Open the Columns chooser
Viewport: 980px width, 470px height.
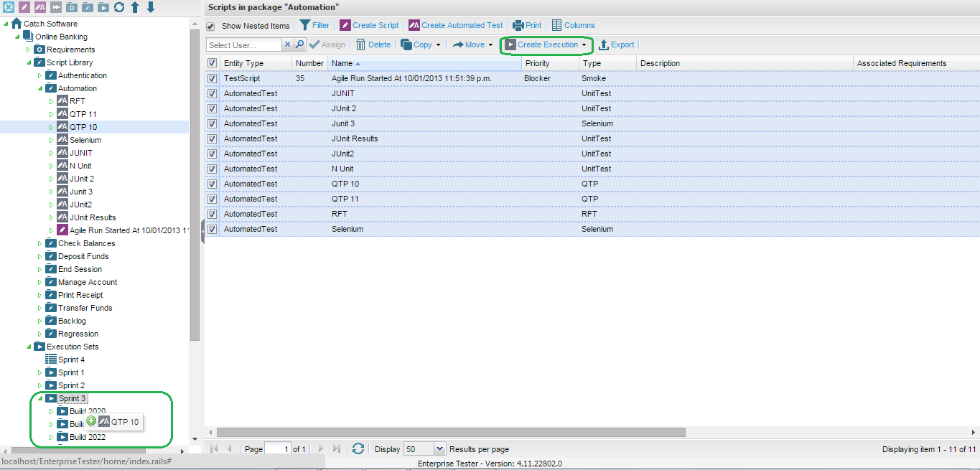pos(573,25)
